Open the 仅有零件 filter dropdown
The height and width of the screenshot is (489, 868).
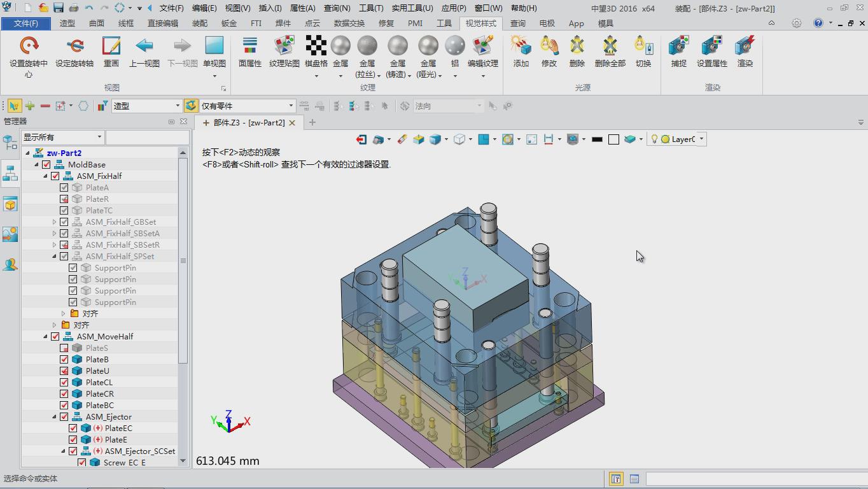pyautogui.click(x=291, y=106)
